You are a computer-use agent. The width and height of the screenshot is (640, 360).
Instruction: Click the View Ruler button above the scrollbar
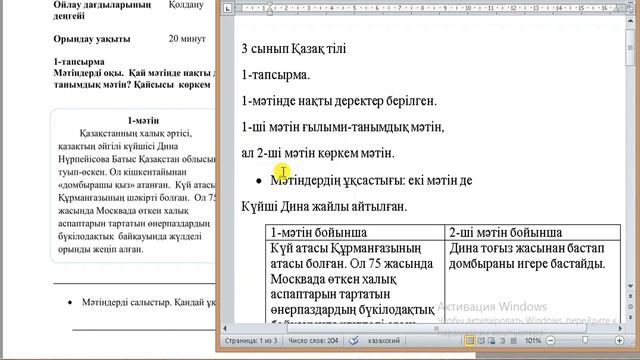pyautogui.click(x=631, y=8)
